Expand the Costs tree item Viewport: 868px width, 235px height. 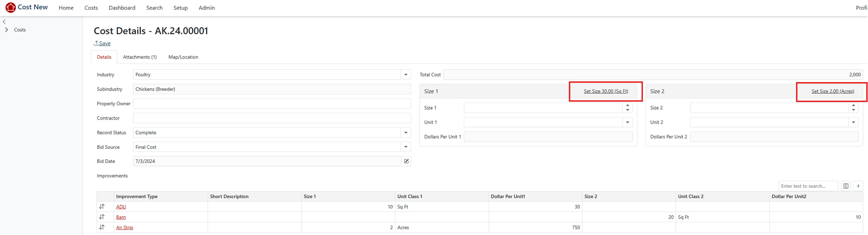coord(6,30)
